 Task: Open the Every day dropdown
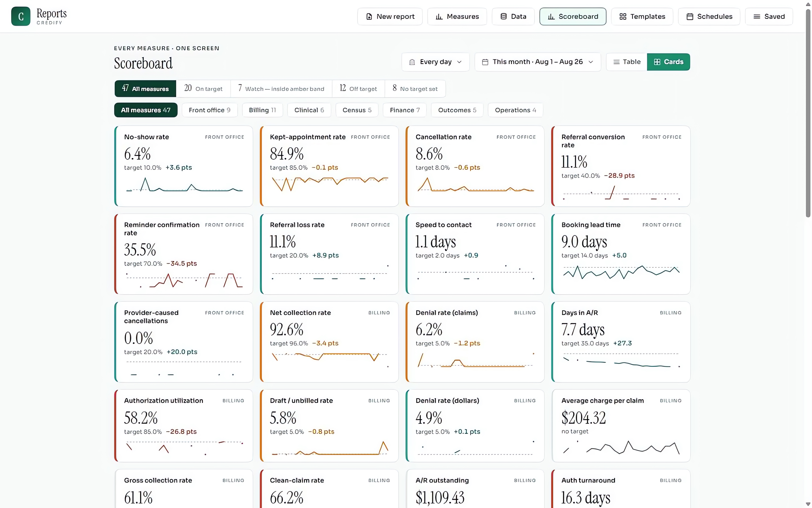click(x=435, y=62)
